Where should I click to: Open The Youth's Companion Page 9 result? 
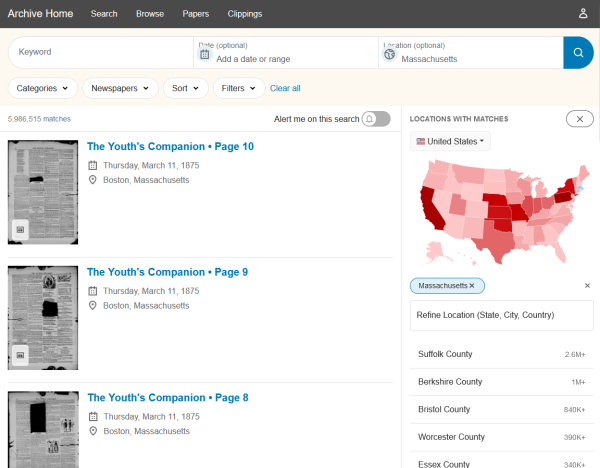pyautogui.click(x=167, y=272)
